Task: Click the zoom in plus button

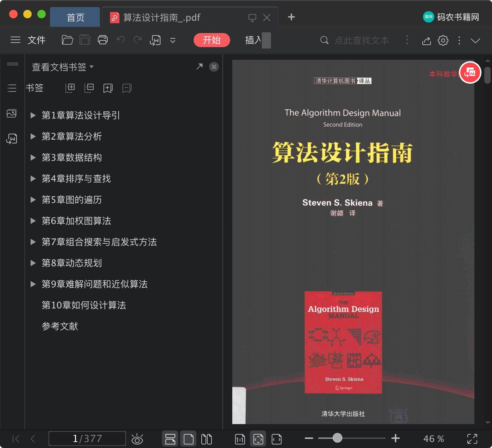Action: [x=396, y=438]
